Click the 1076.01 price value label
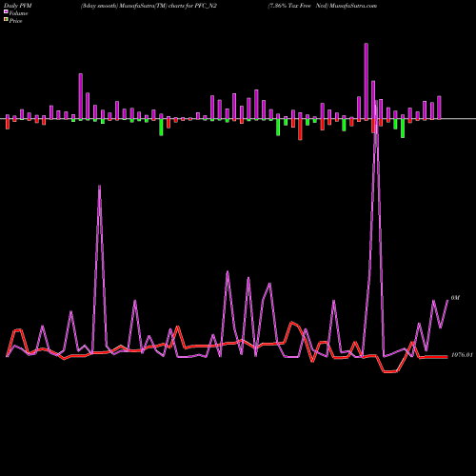The width and height of the screenshot is (476, 476). [462, 355]
